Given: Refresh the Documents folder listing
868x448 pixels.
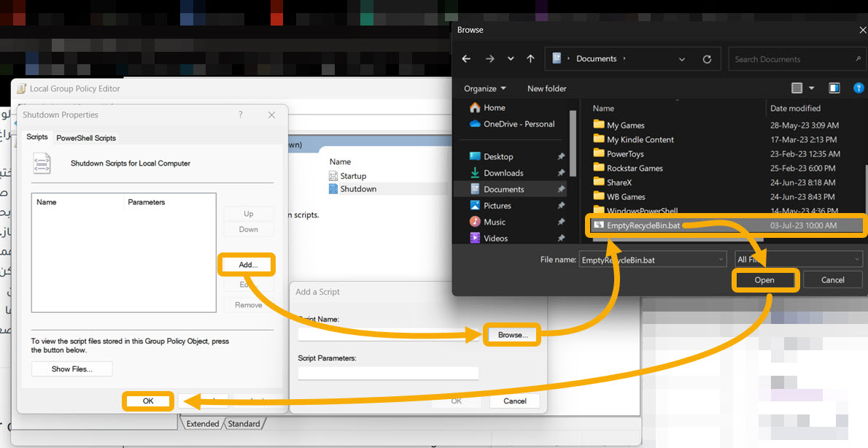Looking at the screenshot, I should tap(707, 59).
